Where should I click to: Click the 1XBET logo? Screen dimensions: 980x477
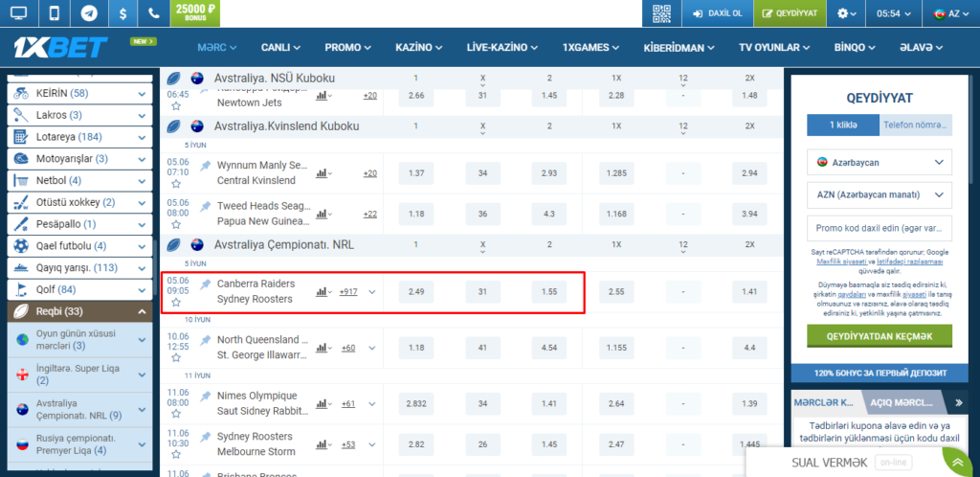(60, 48)
